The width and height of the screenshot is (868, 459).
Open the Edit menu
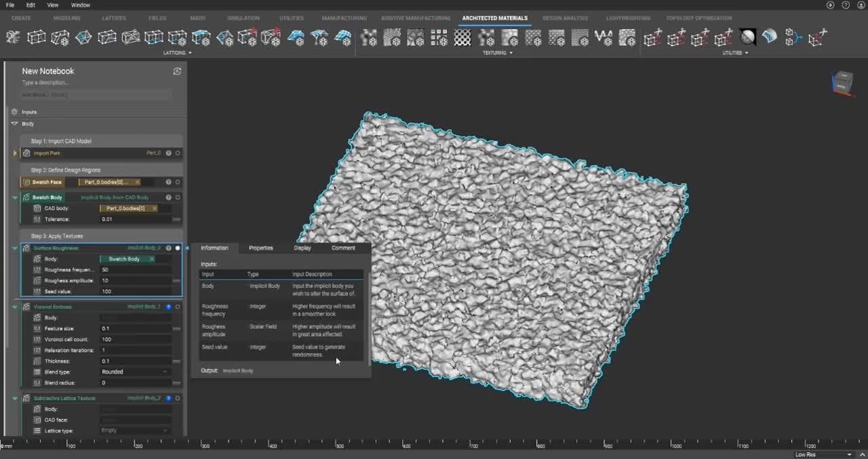pyautogui.click(x=31, y=5)
